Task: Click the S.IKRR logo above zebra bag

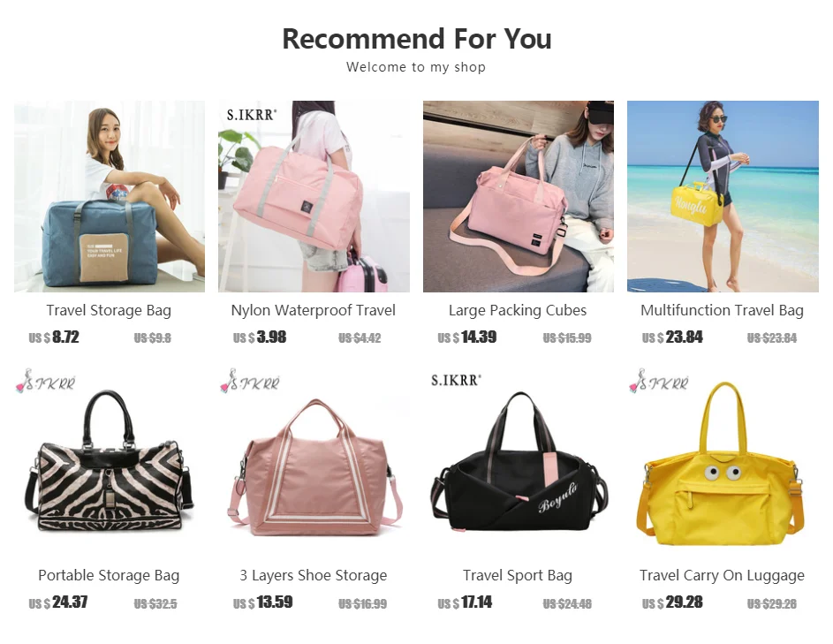Action: 46,381
